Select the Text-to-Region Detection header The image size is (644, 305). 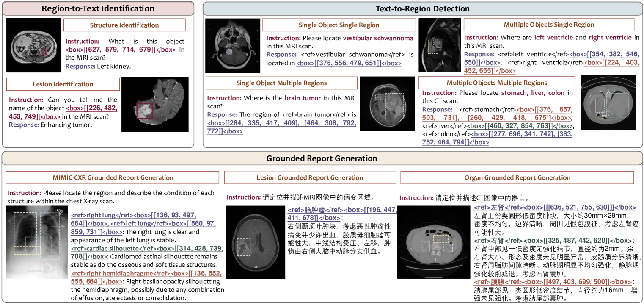click(x=423, y=8)
